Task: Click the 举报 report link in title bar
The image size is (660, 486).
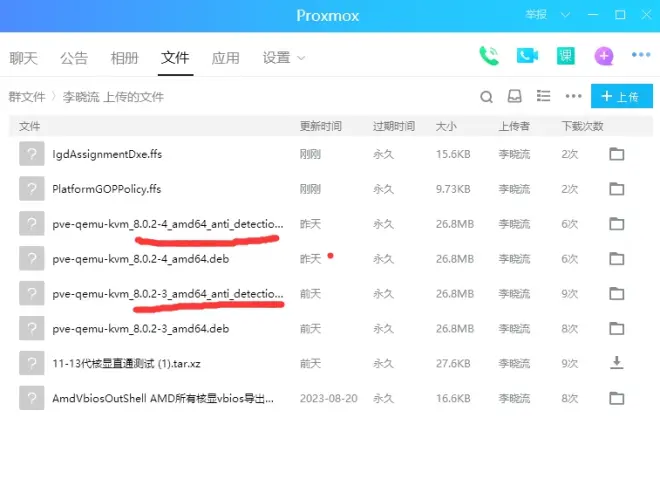Action: [x=536, y=15]
